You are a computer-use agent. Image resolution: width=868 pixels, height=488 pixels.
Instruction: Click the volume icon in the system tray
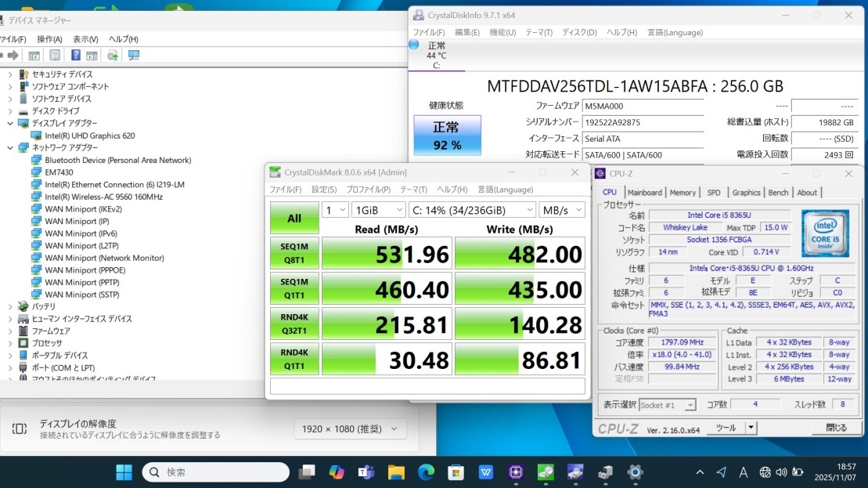(779, 472)
